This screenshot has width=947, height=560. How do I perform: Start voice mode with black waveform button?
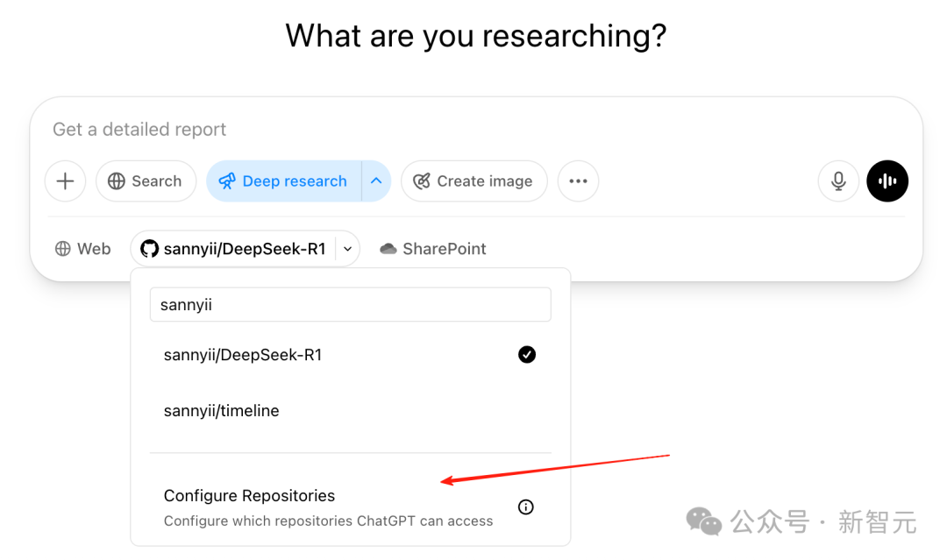click(887, 181)
